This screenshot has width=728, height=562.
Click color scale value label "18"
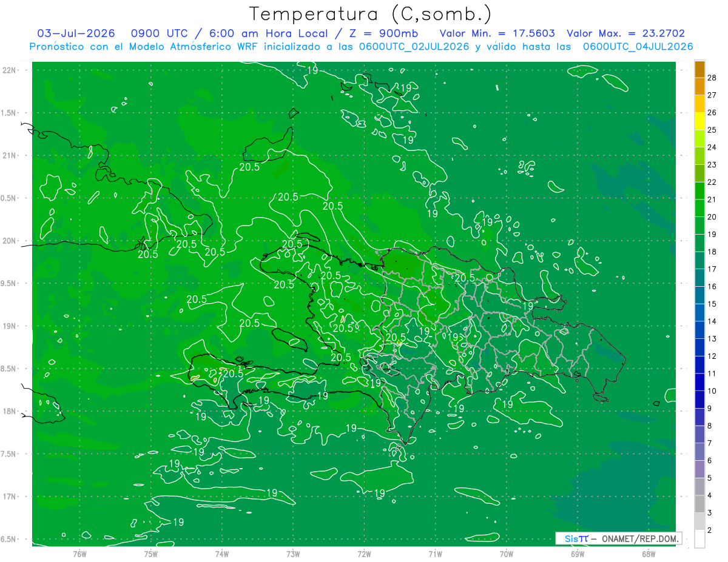[x=712, y=252]
